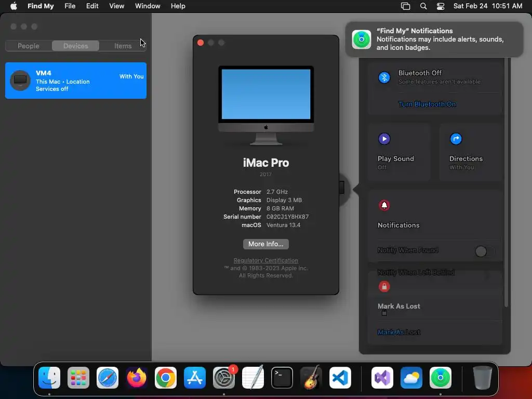The height and width of the screenshot is (399, 532).
Task: Select the VM4 device row in the sidebar
Action: point(76,81)
